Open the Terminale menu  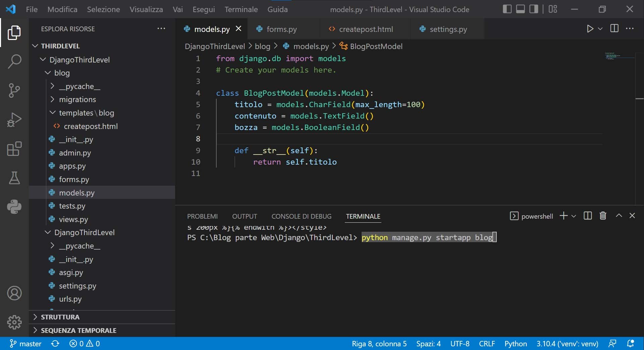[241, 9]
